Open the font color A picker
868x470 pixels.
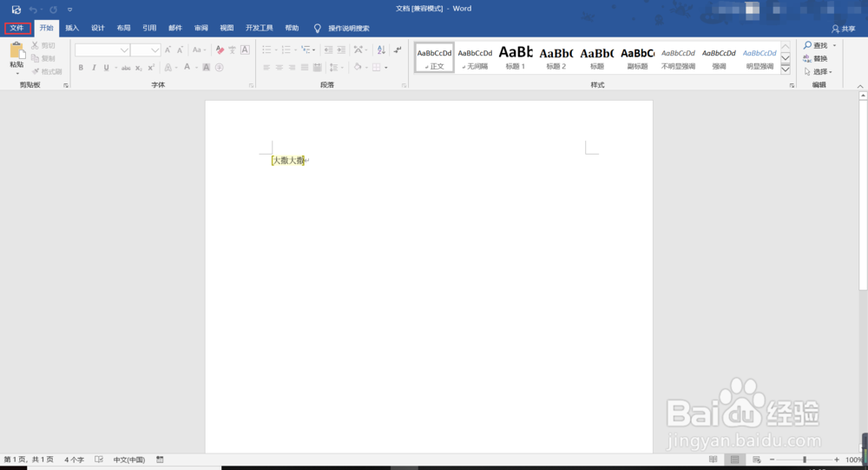click(x=187, y=68)
